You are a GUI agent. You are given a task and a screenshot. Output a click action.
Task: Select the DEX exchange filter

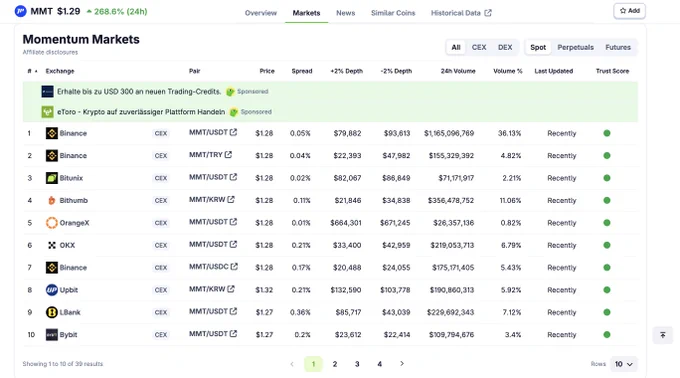coord(505,47)
